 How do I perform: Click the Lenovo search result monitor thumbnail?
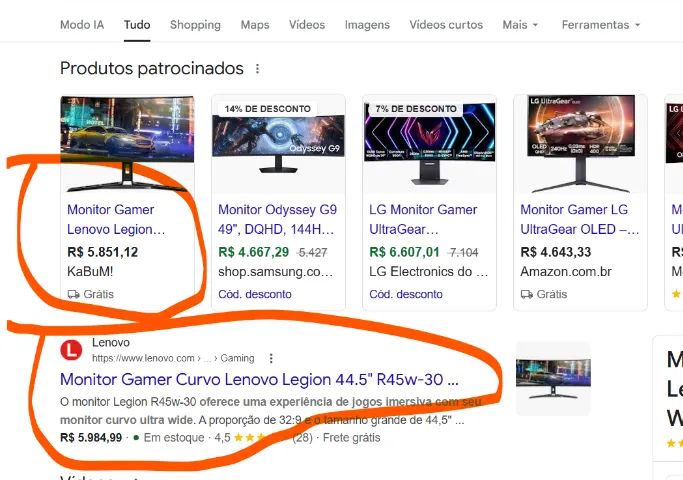click(553, 379)
